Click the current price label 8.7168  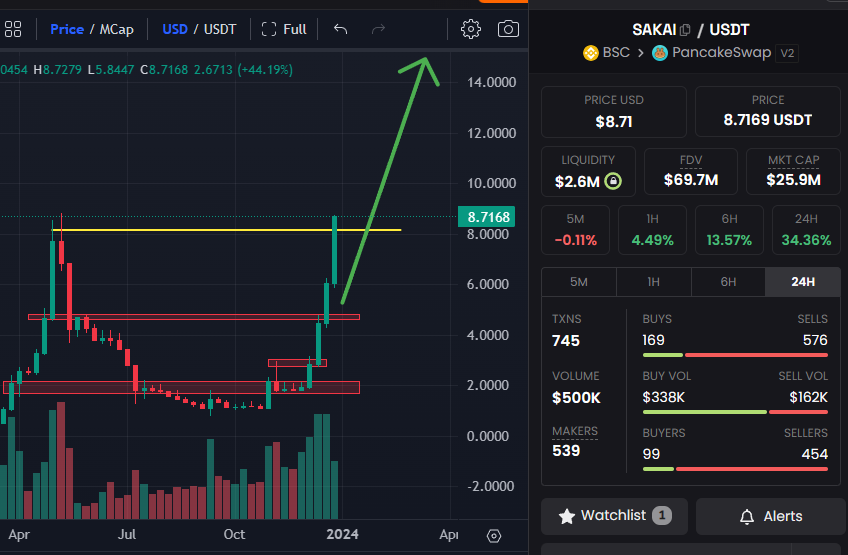486,217
